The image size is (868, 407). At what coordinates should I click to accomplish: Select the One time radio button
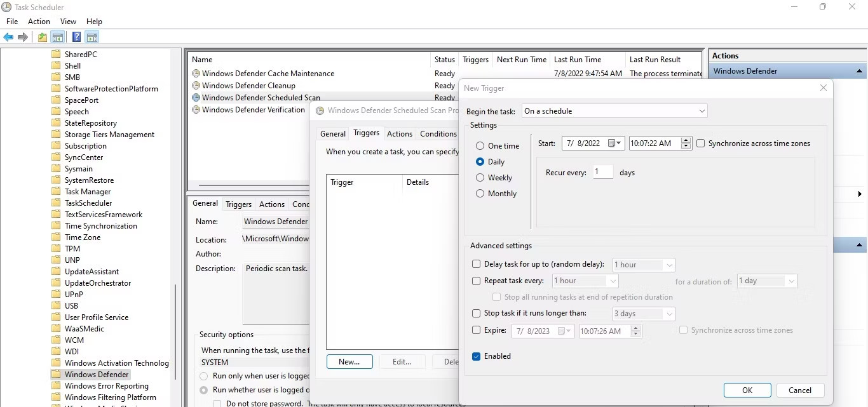(480, 146)
